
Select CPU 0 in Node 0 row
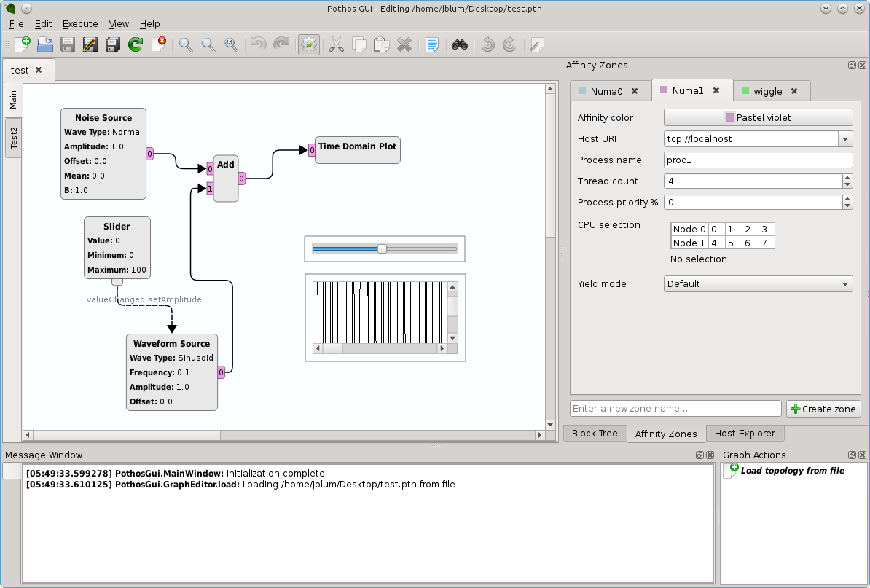pyautogui.click(x=716, y=229)
